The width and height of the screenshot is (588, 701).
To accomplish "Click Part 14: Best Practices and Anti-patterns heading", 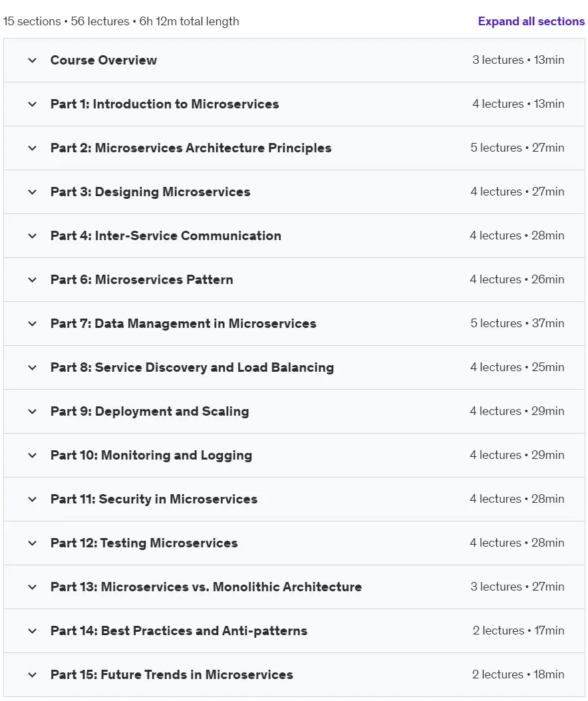I will coord(179,631).
